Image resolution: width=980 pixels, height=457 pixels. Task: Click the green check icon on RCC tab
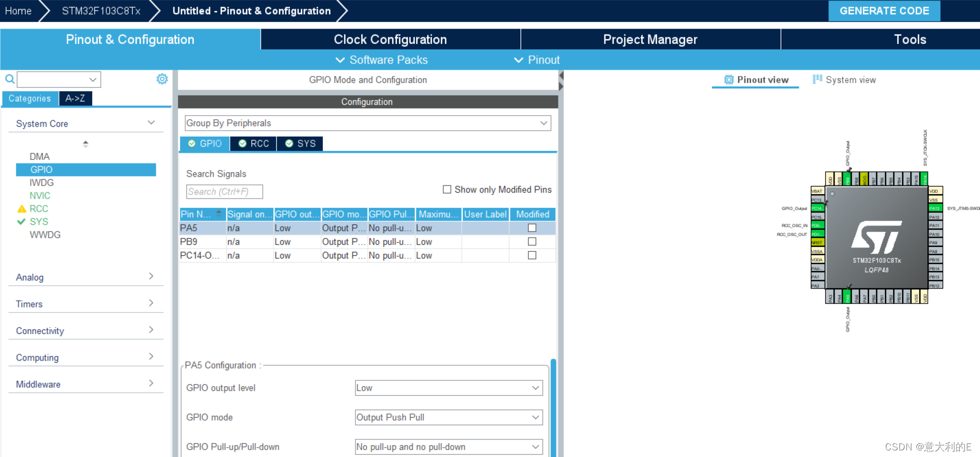tap(242, 143)
